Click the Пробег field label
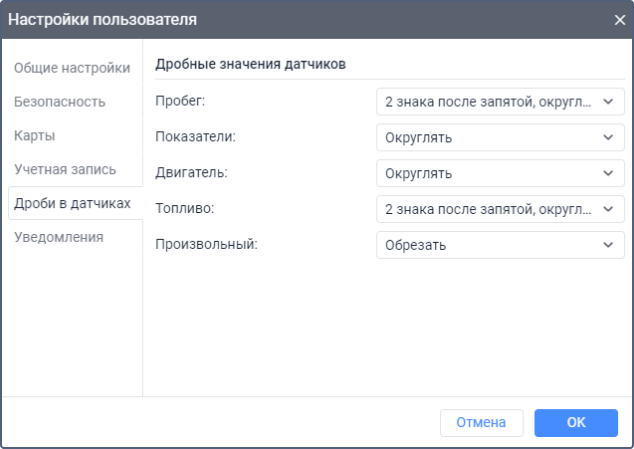Screen dimensions: 634x449 coord(181,101)
